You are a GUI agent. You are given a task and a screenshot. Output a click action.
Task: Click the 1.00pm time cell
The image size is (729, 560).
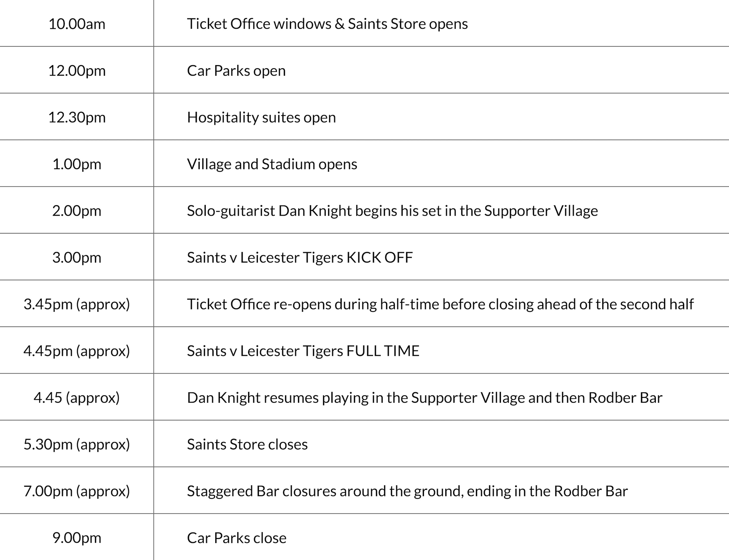[x=77, y=164]
